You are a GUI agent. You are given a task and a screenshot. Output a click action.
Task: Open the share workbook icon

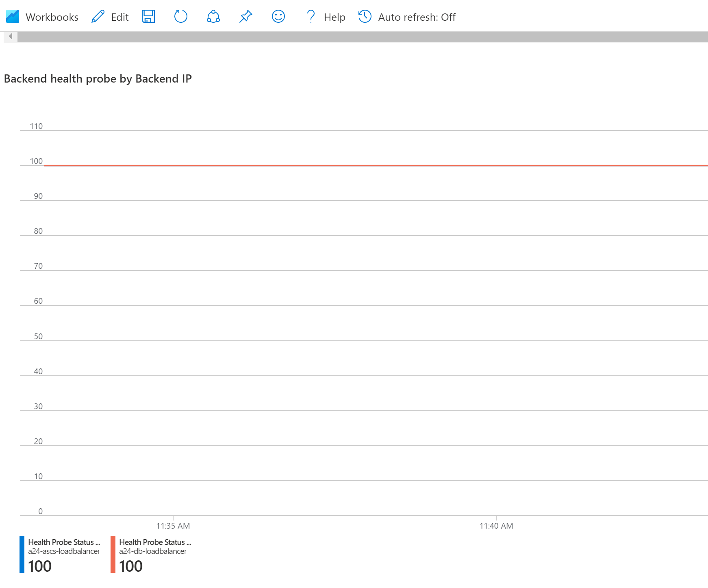tap(213, 17)
